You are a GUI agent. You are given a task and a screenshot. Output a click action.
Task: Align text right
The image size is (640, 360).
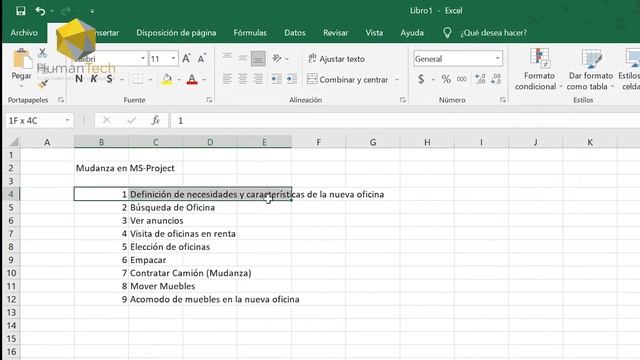point(258,79)
